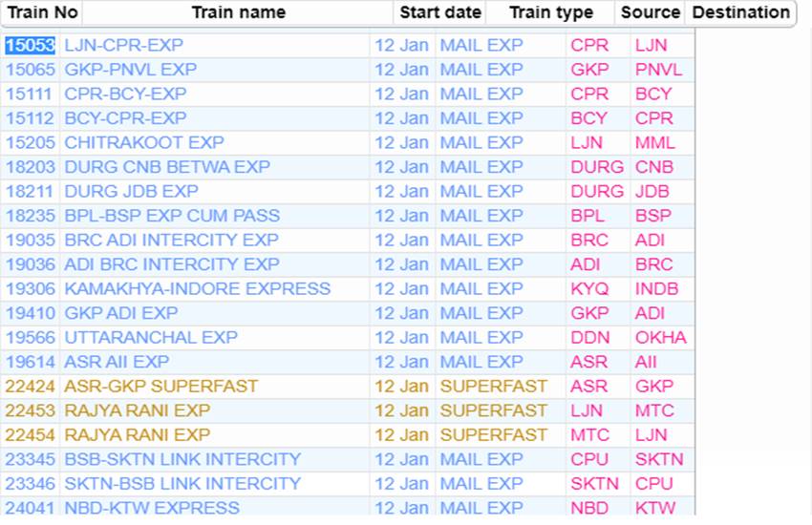
Task: Click the Destination column header
Action: coord(740,12)
